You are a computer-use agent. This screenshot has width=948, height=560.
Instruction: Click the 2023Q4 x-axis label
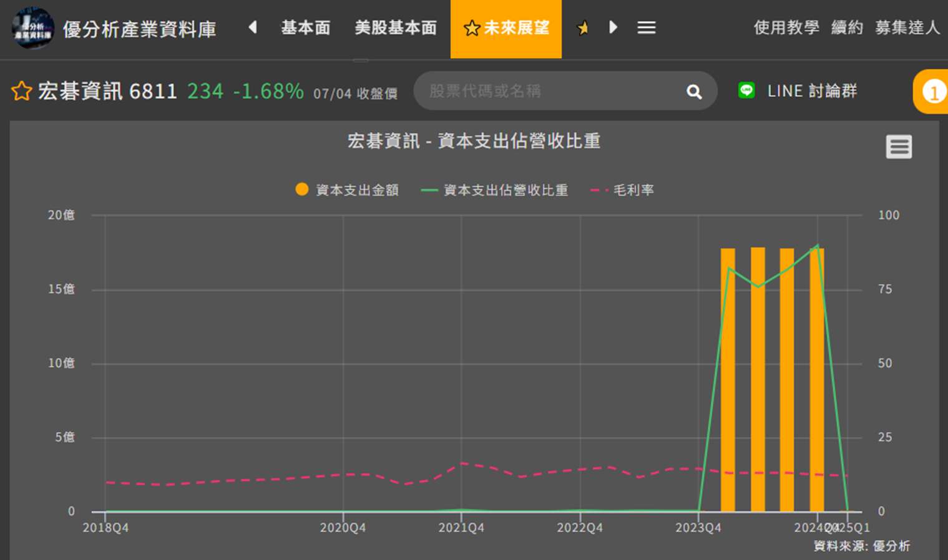coord(698,528)
